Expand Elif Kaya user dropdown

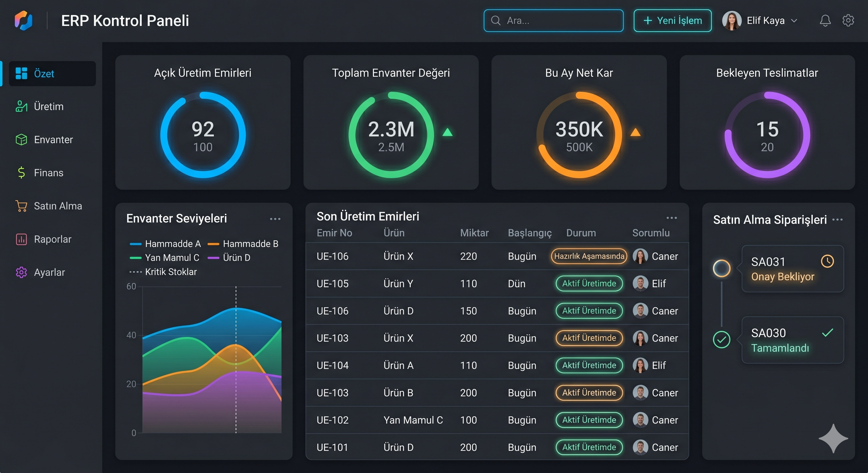(794, 21)
